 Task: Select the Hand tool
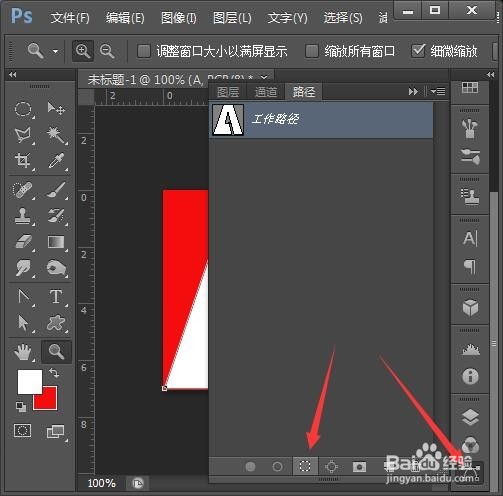pos(23,352)
